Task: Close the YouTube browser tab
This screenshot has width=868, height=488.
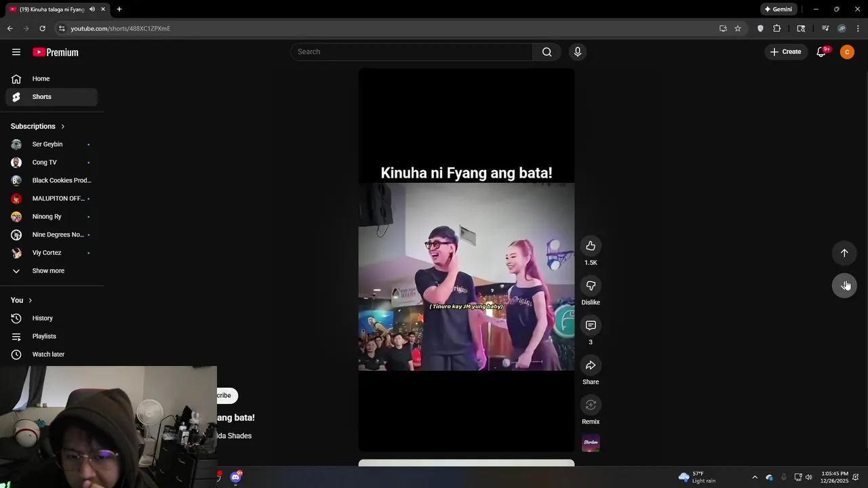Action: click(x=103, y=9)
